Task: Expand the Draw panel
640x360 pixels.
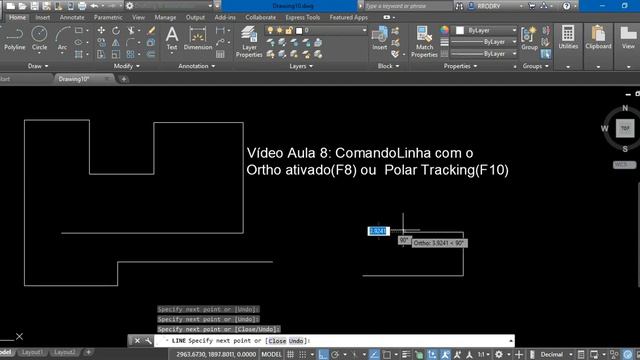Action: [x=38, y=66]
